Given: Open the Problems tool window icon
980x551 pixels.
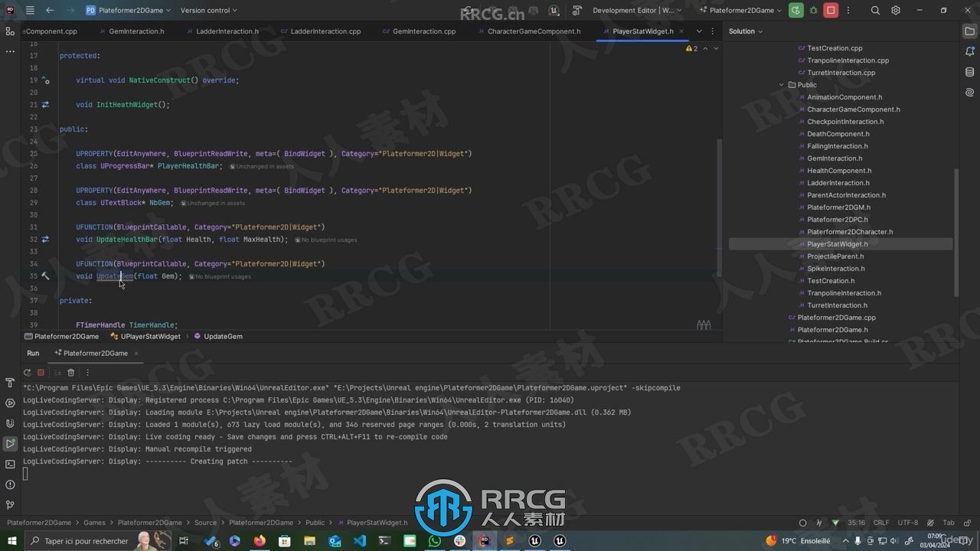Looking at the screenshot, I should click(10, 484).
